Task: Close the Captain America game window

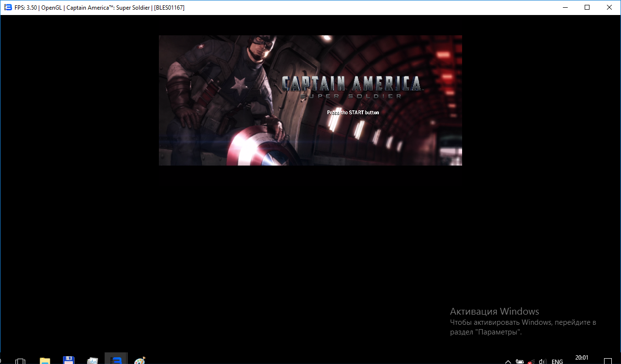Action: point(609,7)
